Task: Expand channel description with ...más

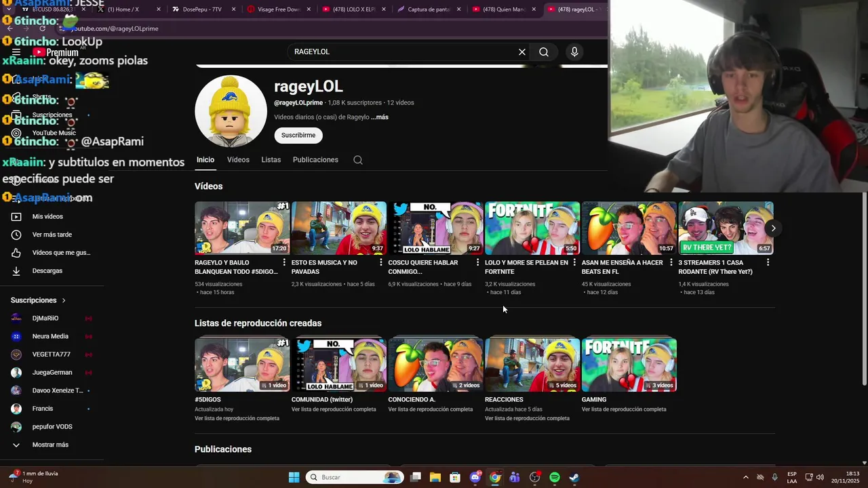Action: [380, 117]
